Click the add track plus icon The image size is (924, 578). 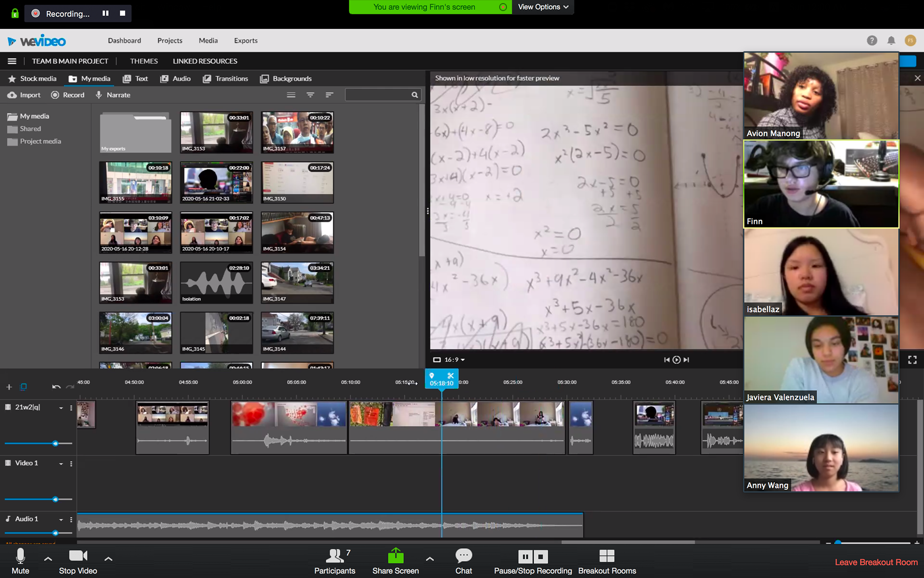[x=9, y=387]
